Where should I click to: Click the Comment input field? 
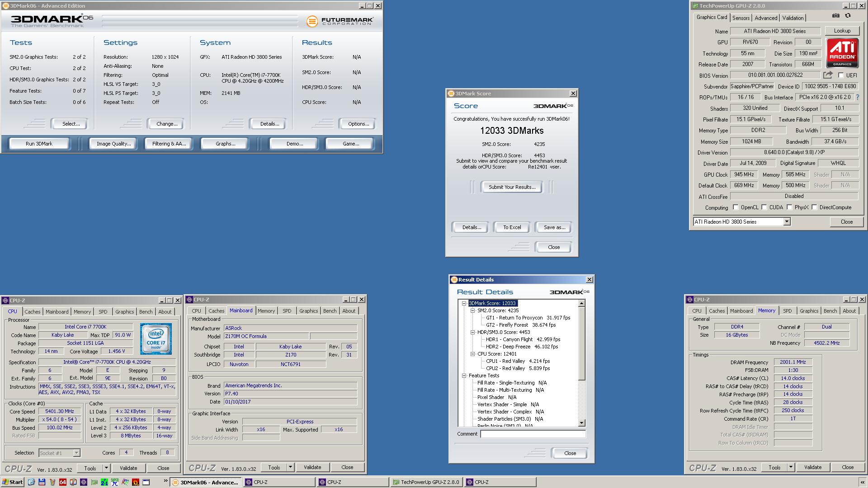point(533,434)
